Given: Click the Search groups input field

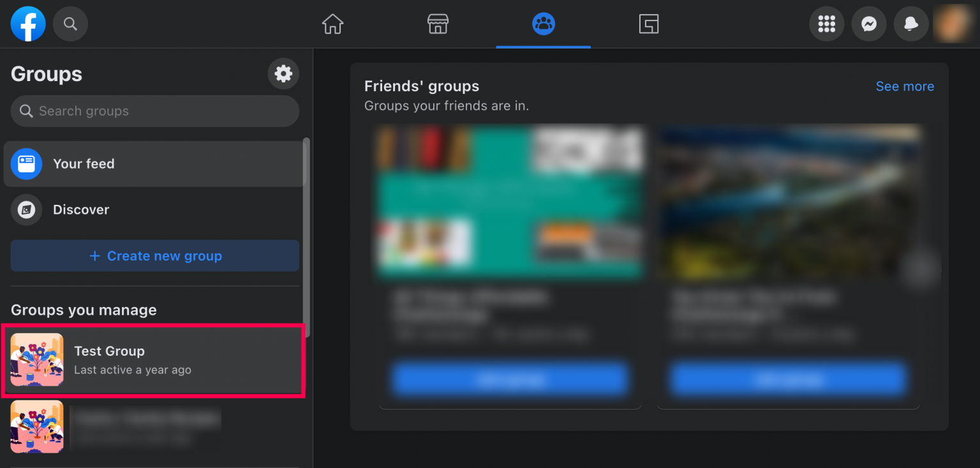Looking at the screenshot, I should coord(154,111).
